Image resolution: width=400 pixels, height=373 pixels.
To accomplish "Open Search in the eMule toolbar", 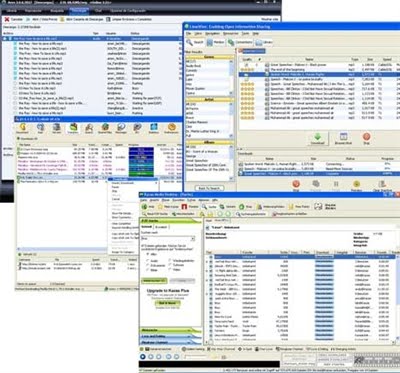I will (89, 128).
